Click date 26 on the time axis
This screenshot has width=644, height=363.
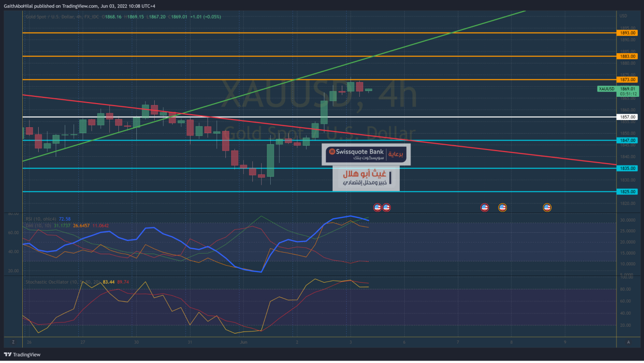pyautogui.click(x=29, y=342)
